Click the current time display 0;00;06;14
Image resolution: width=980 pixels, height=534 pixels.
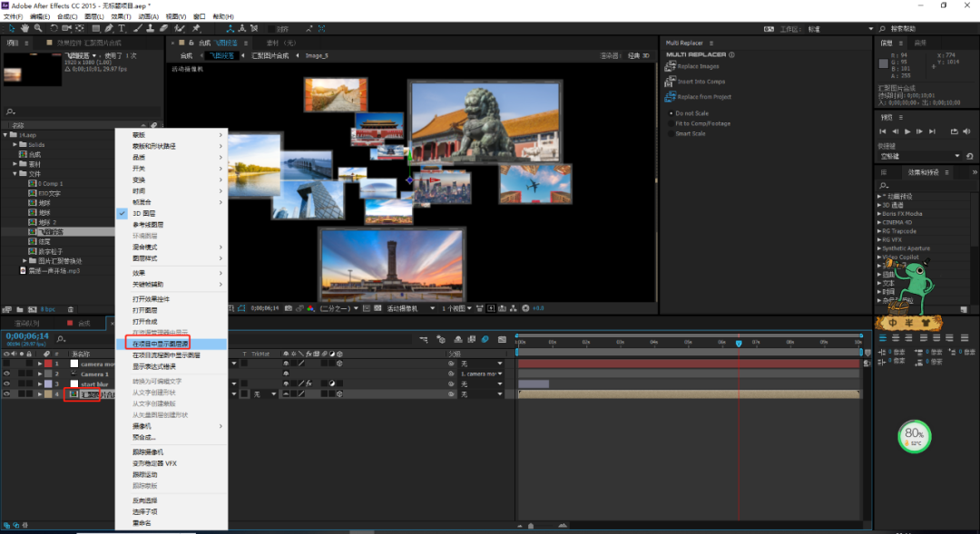point(25,335)
